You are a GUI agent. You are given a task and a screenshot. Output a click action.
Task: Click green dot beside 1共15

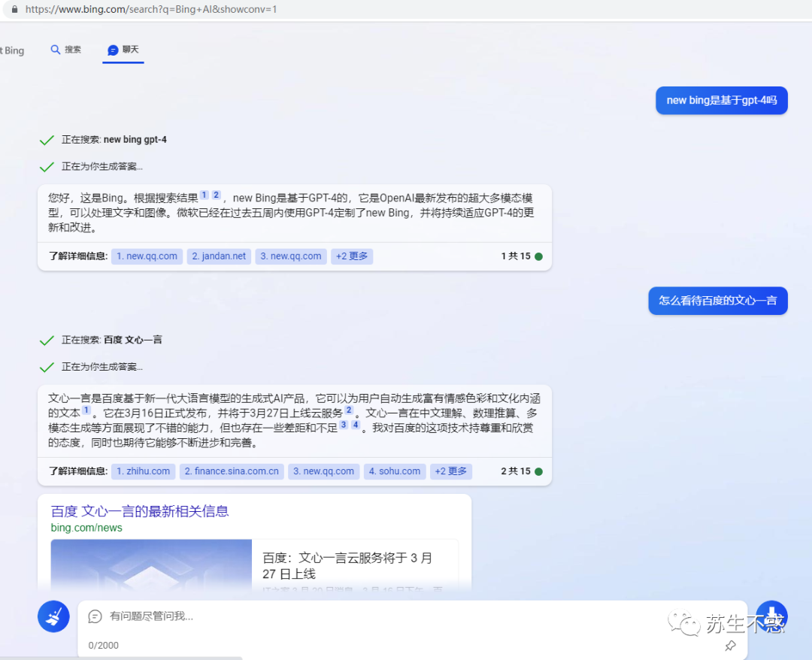pos(538,256)
